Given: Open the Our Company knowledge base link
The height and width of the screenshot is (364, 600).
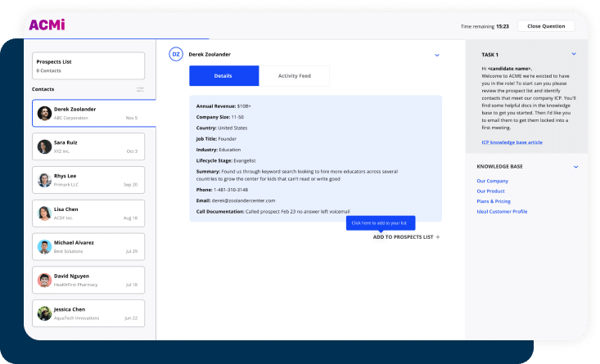Looking at the screenshot, I should [492, 181].
